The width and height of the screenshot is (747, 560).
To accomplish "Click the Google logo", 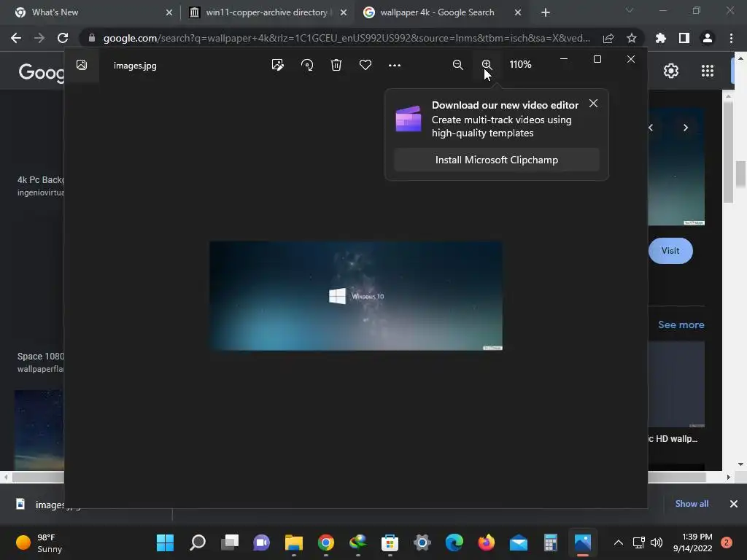I will coord(41,72).
